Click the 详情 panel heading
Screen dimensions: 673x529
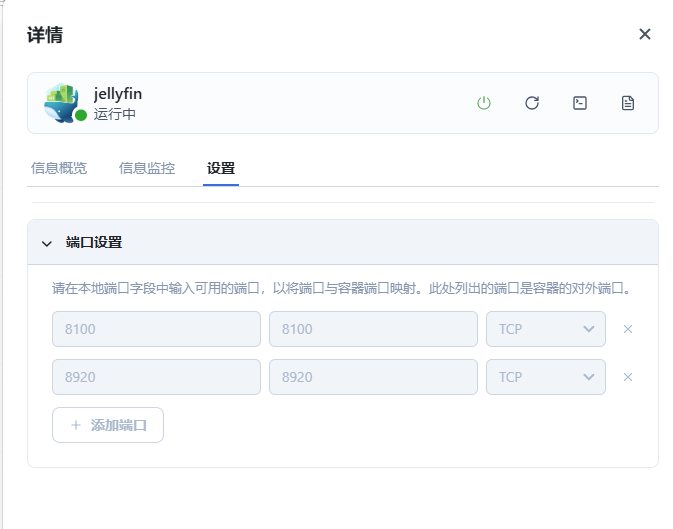point(45,34)
